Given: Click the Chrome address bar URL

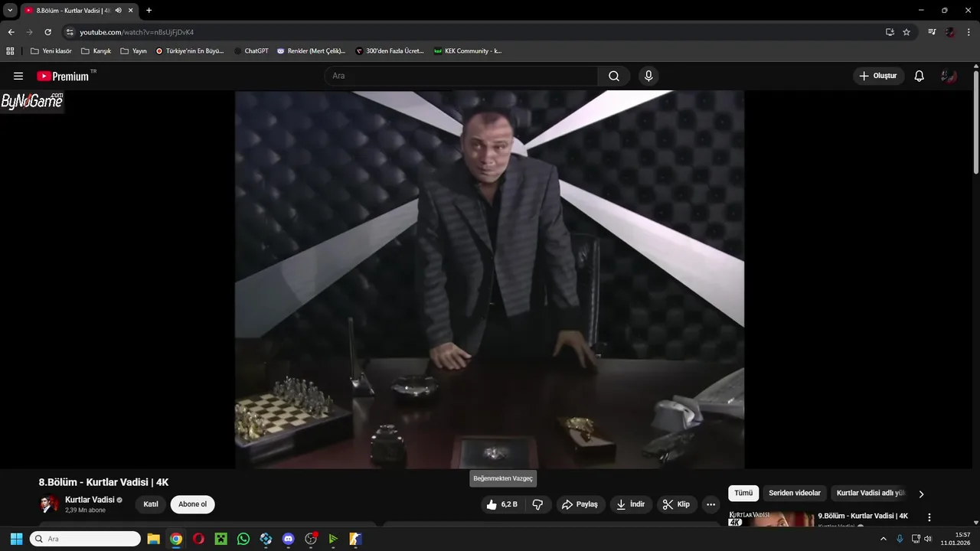Looking at the screenshot, I should click(x=137, y=32).
